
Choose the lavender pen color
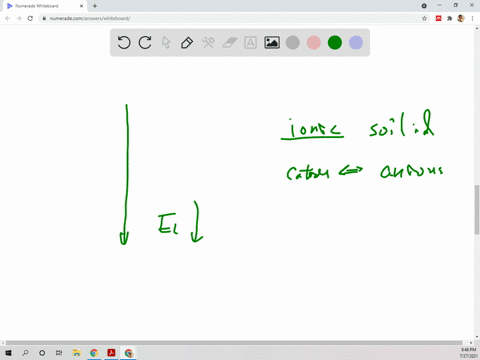356,43
